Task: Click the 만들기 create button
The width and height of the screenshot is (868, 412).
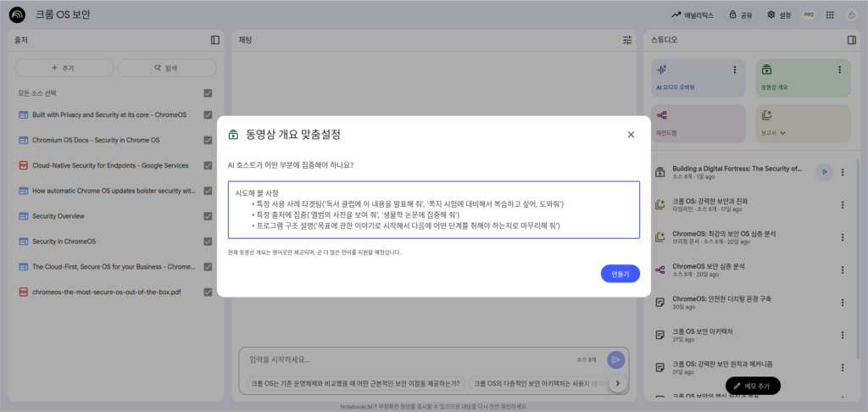Action: (620, 274)
